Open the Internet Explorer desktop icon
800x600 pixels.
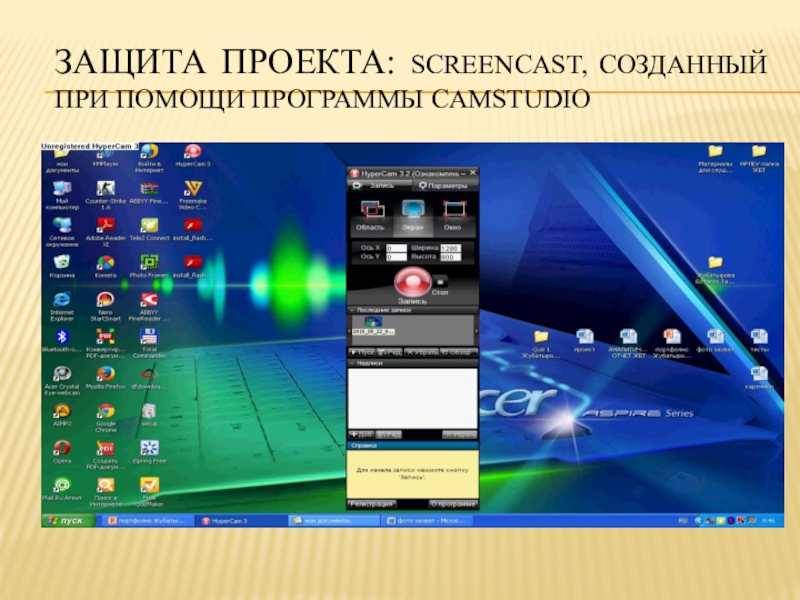[x=62, y=307]
